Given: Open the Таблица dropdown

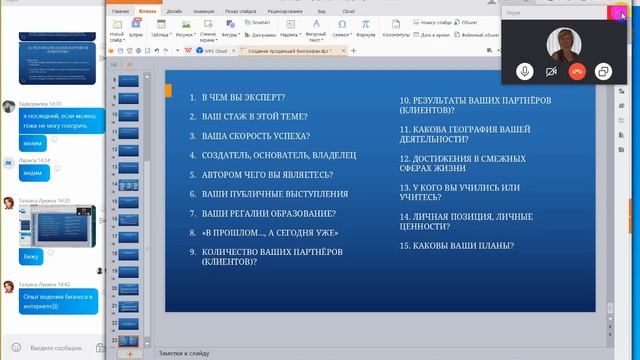Looking at the screenshot, I should click(161, 35).
